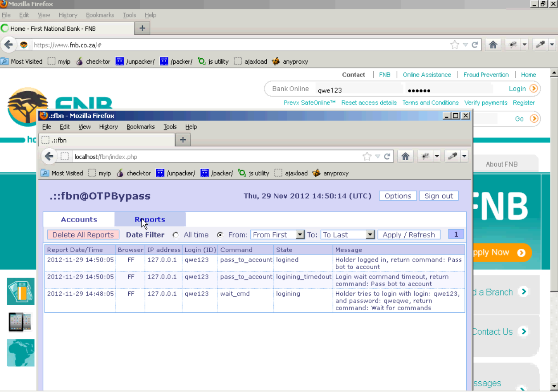Click wait_cmd command cell

[246, 300]
